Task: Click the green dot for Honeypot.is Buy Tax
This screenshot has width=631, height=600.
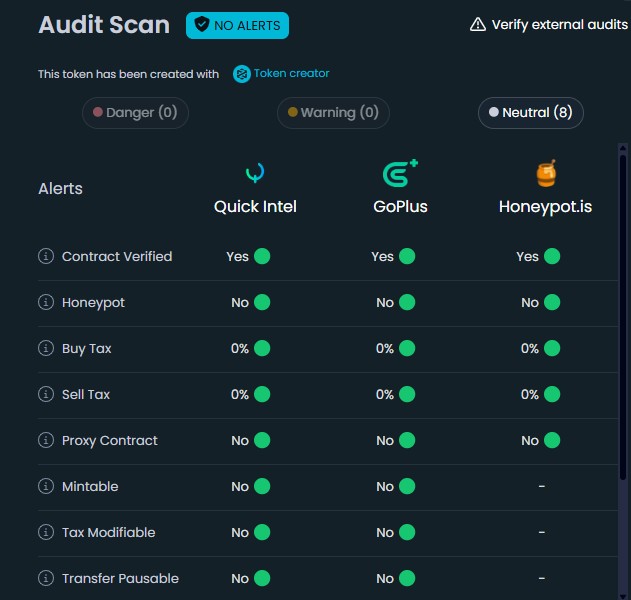Action: click(x=552, y=348)
